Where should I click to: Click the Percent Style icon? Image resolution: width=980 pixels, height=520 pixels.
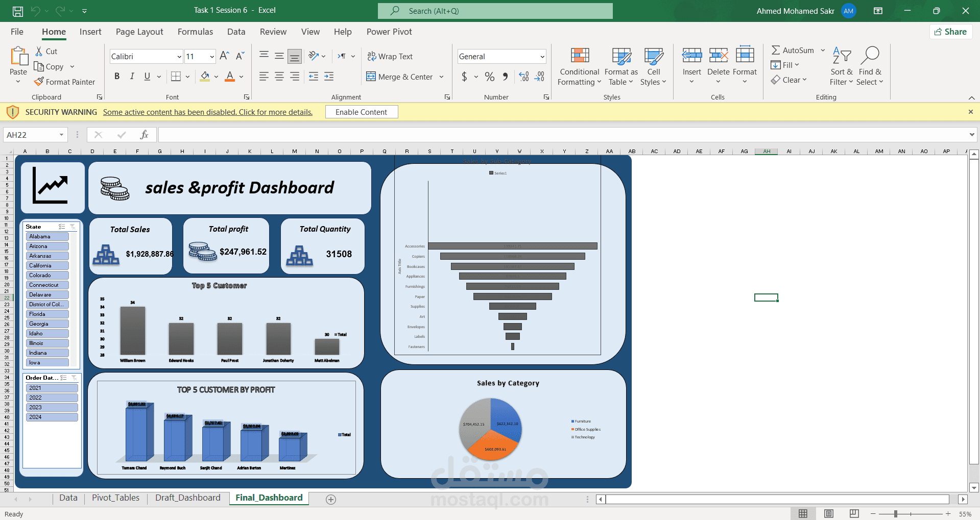490,77
